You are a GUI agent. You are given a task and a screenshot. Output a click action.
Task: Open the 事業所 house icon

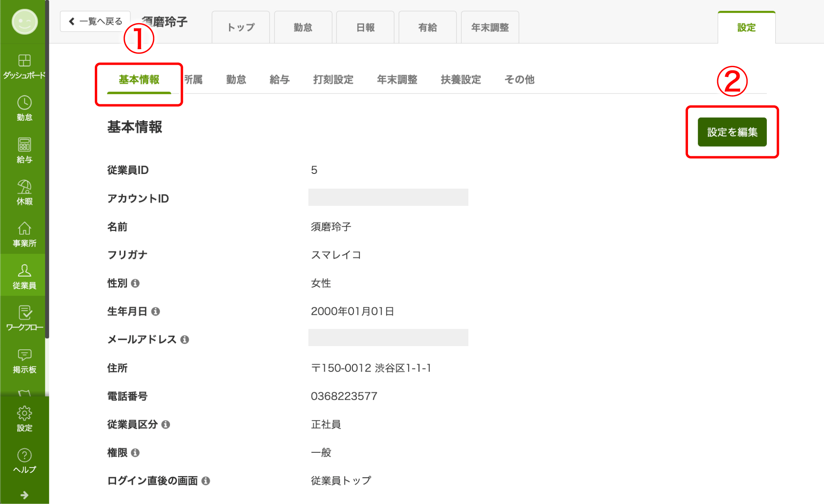point(24,229)
